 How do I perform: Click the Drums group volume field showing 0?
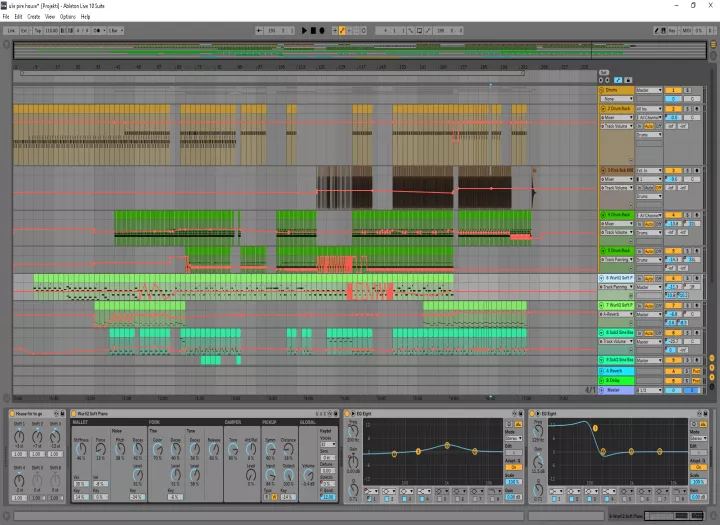click(673, 99)
